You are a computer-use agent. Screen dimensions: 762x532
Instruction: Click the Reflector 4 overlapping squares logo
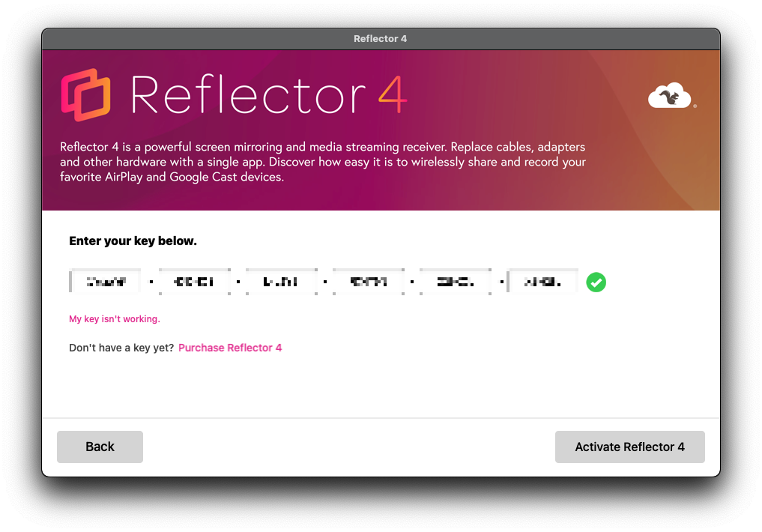[85, 94]
